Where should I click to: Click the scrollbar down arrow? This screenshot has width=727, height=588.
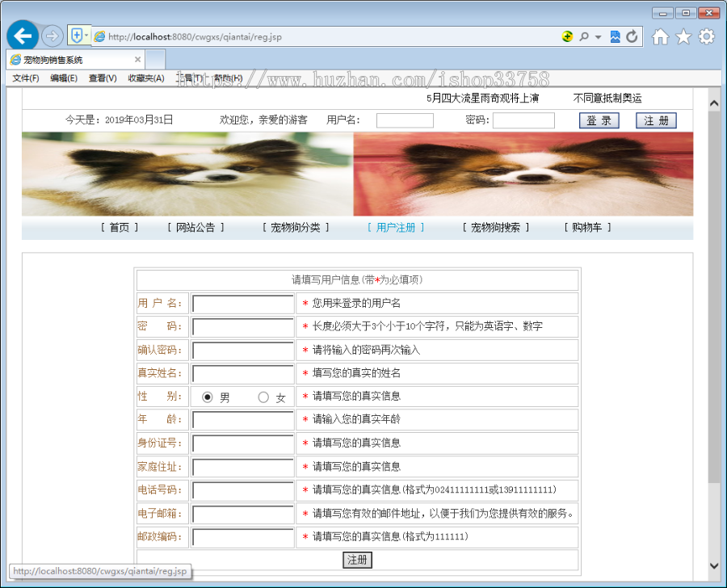[714, 565]
